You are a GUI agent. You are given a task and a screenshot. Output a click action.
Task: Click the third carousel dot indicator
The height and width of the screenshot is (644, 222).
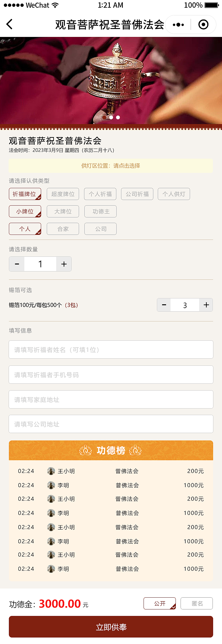[x=118, y=117]
